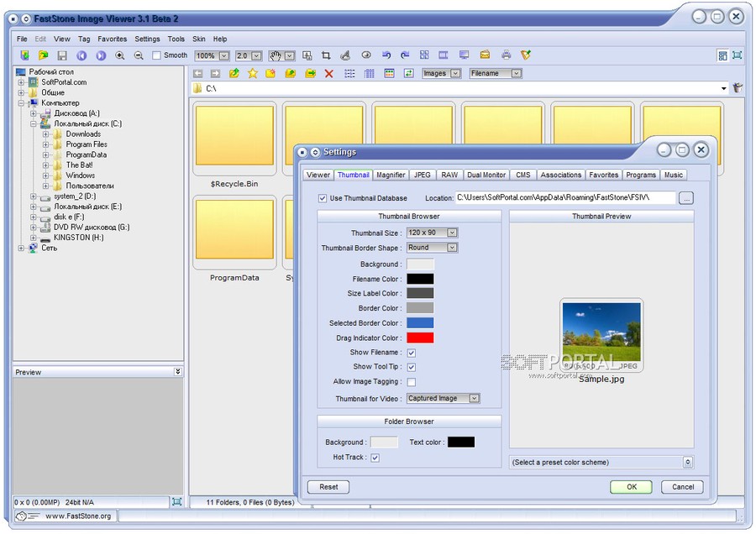Viewport: 756px width, 534px height.
Task: Open the Tools menu in menu bar
Action: coord(176,39)
